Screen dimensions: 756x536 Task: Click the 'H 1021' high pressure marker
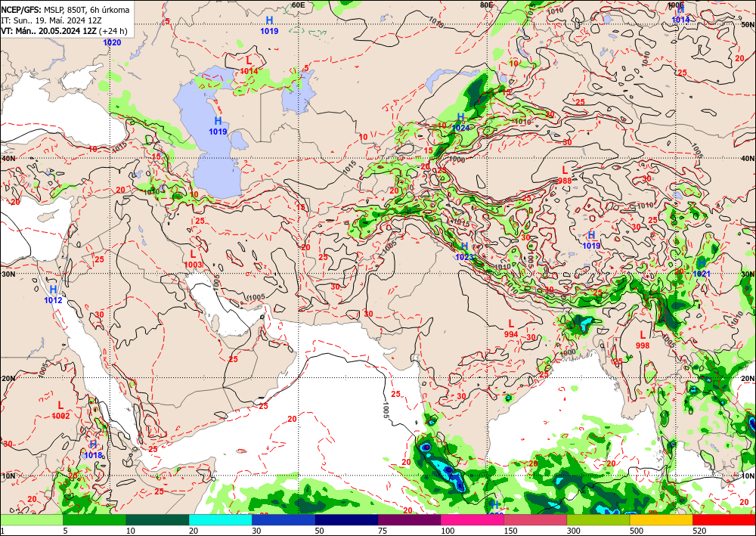pos(702,268)
